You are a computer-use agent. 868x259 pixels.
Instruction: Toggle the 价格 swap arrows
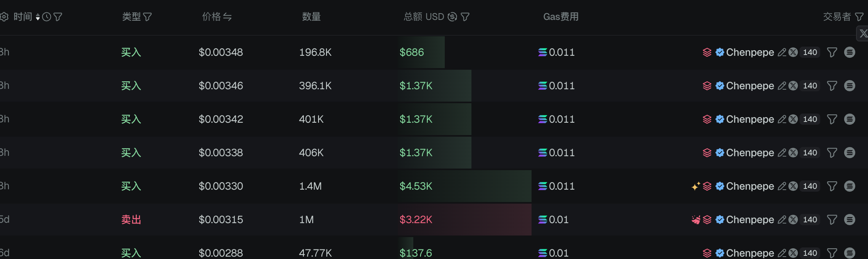point(227,17)
